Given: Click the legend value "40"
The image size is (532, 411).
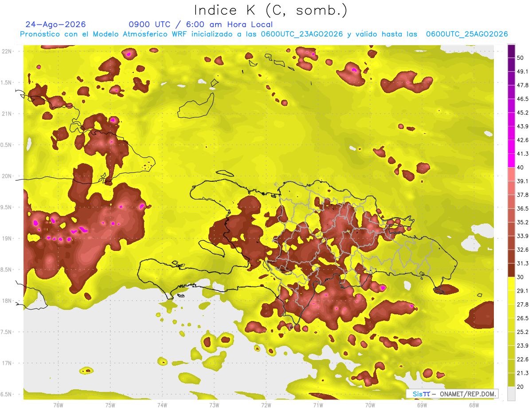Looking at the screenshot, I should tap(520, 168).
